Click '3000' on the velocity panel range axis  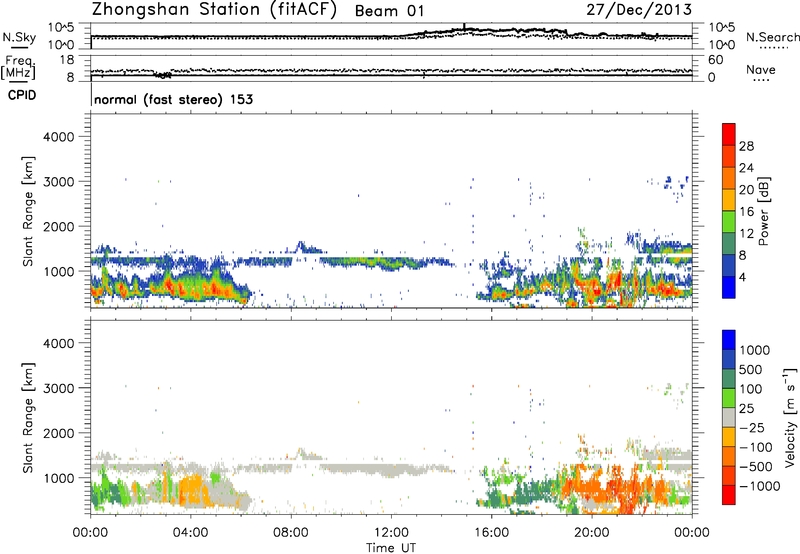coord(59,388)
